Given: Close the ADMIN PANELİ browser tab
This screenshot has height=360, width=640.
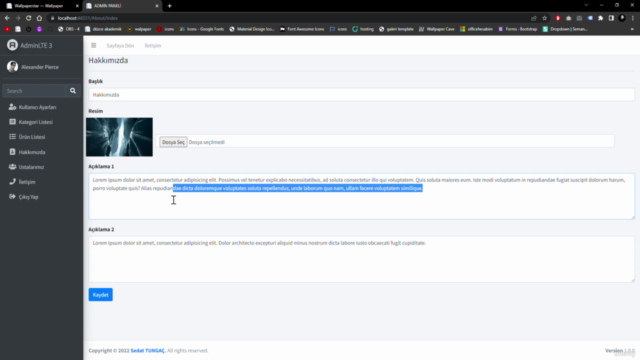Looking at the screenshot, I should [157, 6].
